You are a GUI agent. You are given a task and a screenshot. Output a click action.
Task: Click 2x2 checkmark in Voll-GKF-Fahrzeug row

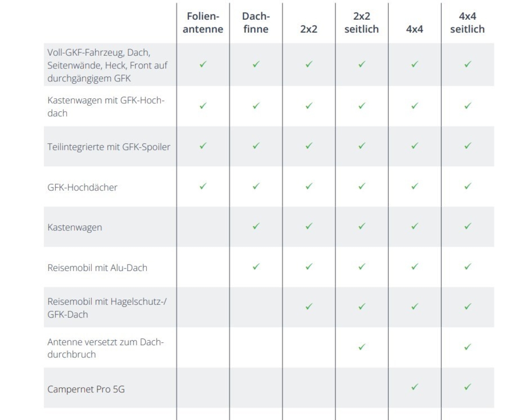click(309, 64)
